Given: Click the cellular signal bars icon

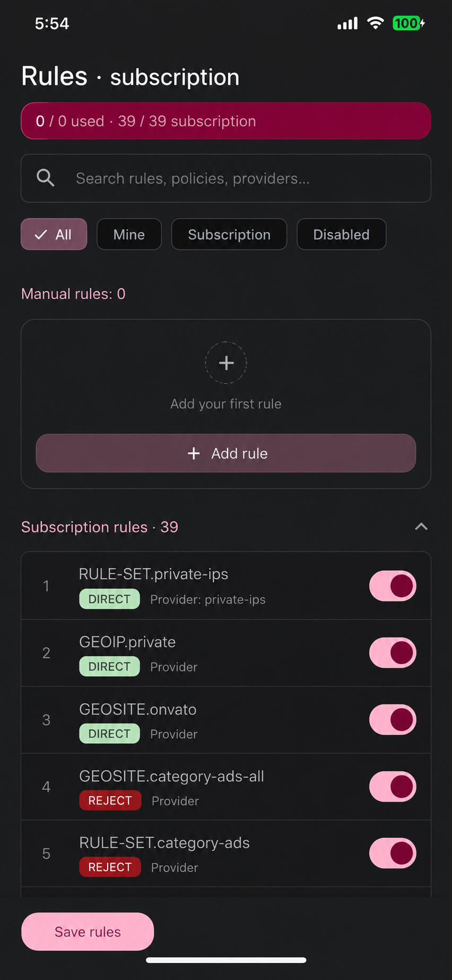Looking at the screenshot, I should 347,23.
